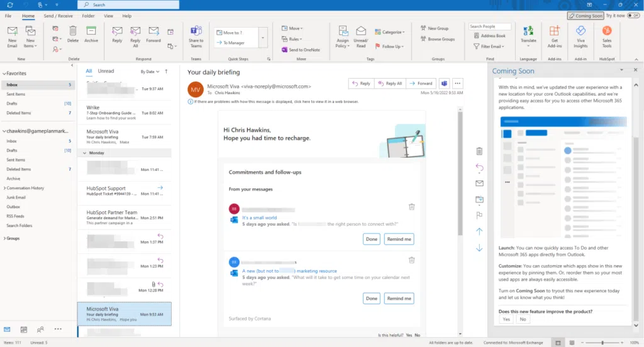Open the Rules dropdown
Screen dimensions: 644x347
tap(292, 39)
